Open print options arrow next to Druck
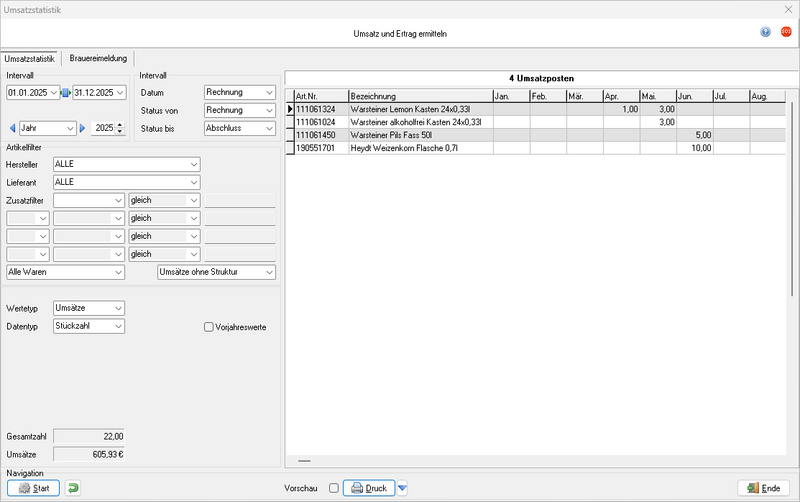800x502 pixels. click(x=403, y=488)
